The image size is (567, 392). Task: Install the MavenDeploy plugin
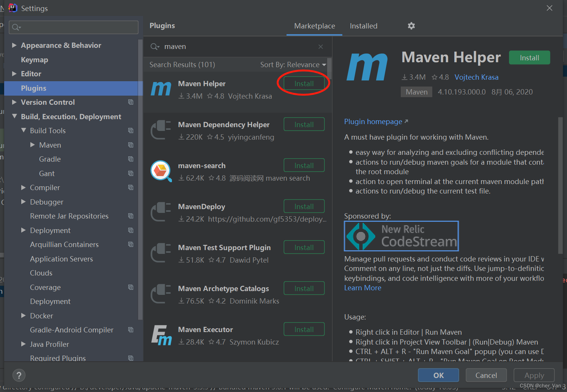[x=304, y=206]
